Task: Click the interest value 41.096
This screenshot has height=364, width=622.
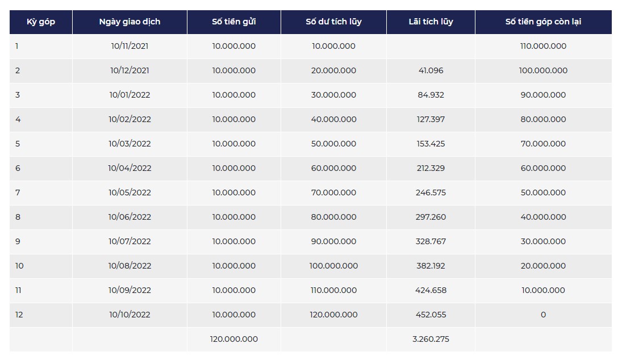Action: click(431, 70)
